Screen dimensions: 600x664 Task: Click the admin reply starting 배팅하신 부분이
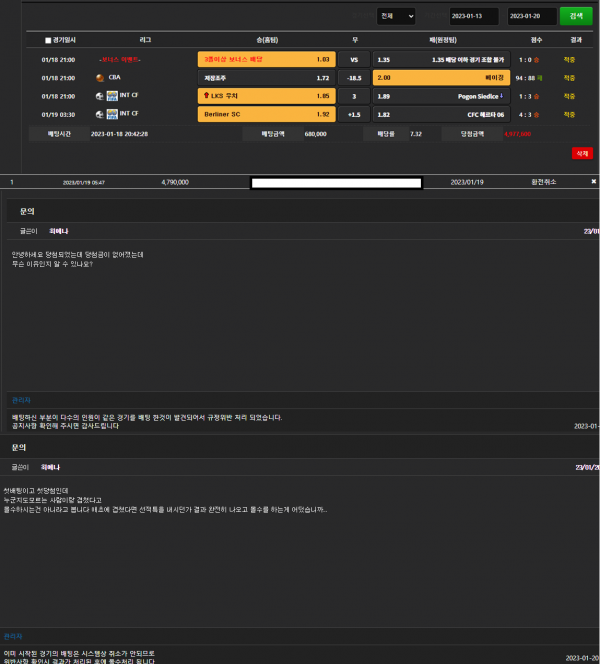pos(147,422)
